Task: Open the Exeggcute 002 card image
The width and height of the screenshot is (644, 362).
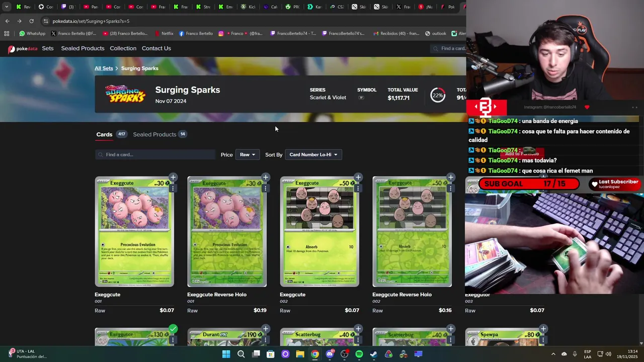Action: (319, 232)
